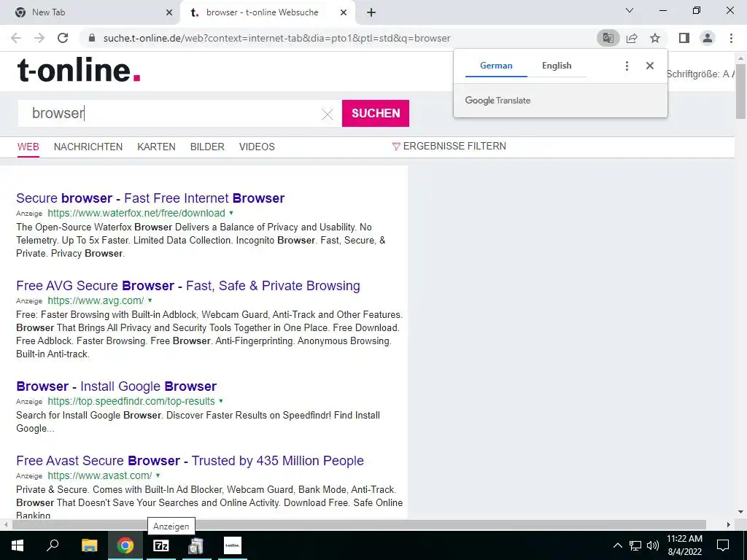The height and width of the screenshot is (560, 747).
Task: Click the vertical scrollbar's down arrow
Action: point(740,513)
